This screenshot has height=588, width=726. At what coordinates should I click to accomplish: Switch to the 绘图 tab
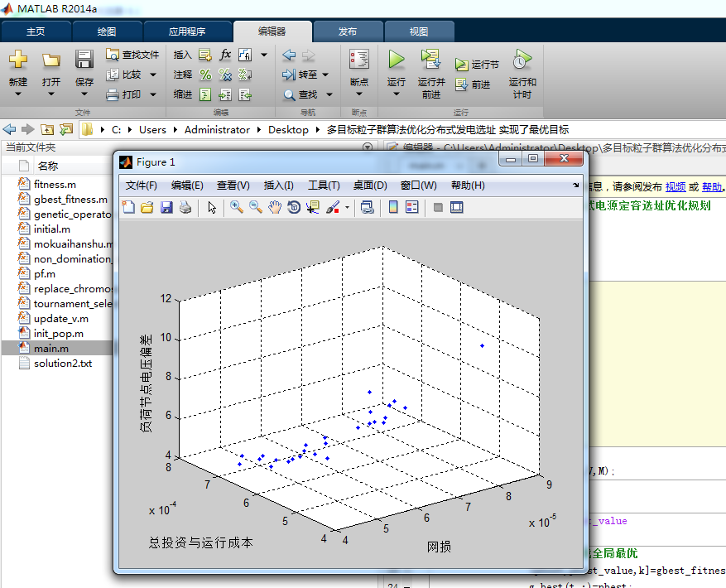tap(107, 31)
